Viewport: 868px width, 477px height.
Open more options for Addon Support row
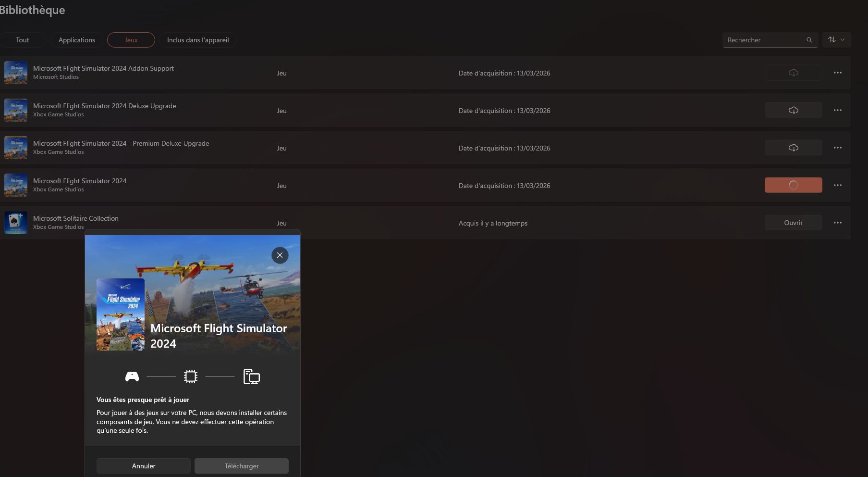(838, 73)
